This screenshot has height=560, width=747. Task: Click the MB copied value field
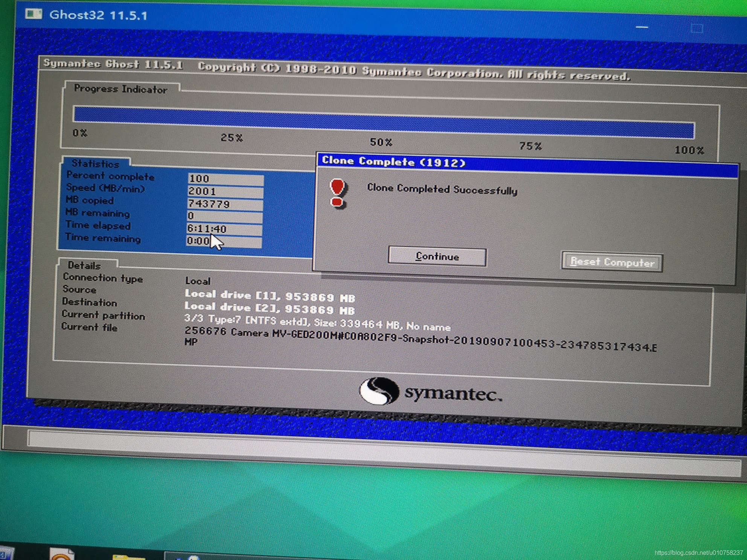click(225, 204)
